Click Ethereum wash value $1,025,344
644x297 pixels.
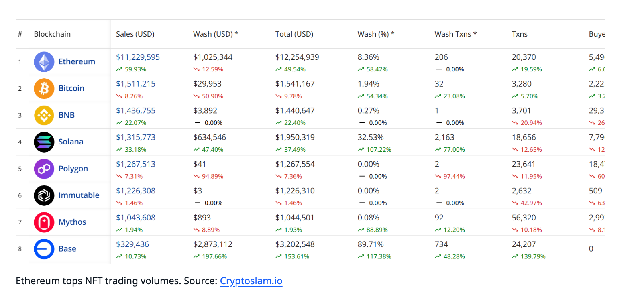[213, 57]
